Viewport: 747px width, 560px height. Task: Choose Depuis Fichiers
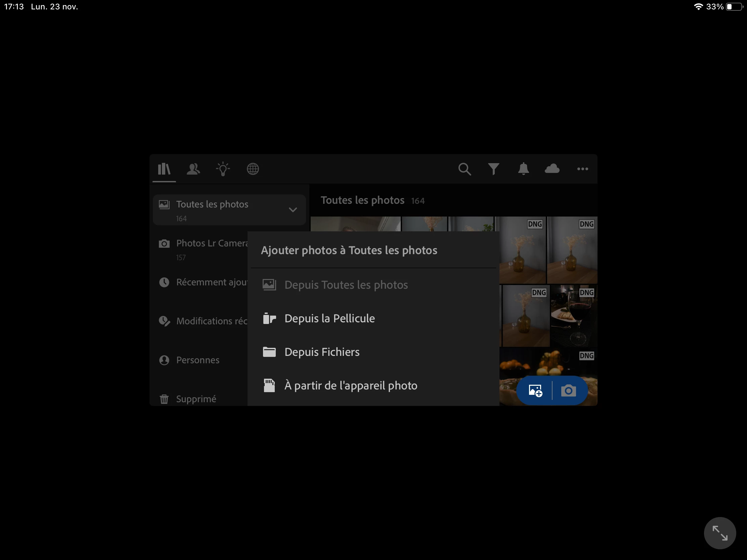pos(321,352)
